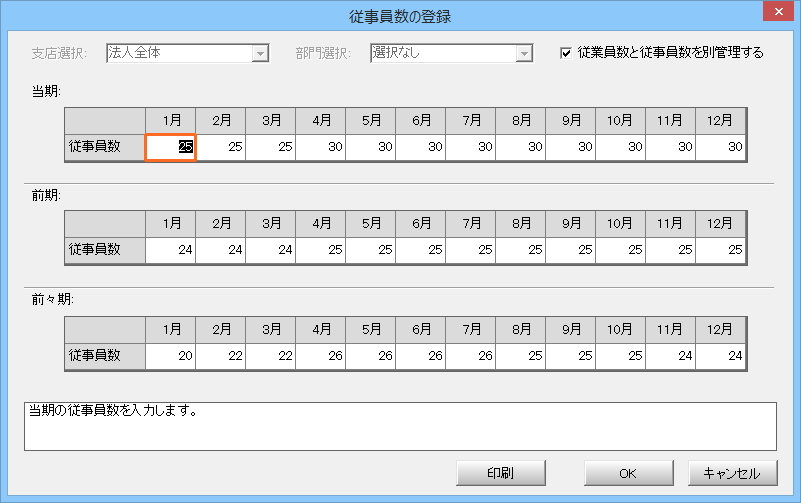801x503 pixels.
Task: Click the 従事員数 row header in 前々期 table
Action: pos(105,356)
